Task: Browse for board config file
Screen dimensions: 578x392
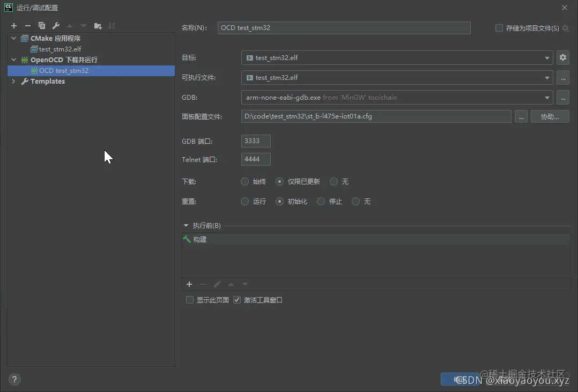Action: (x=521, y=117)
